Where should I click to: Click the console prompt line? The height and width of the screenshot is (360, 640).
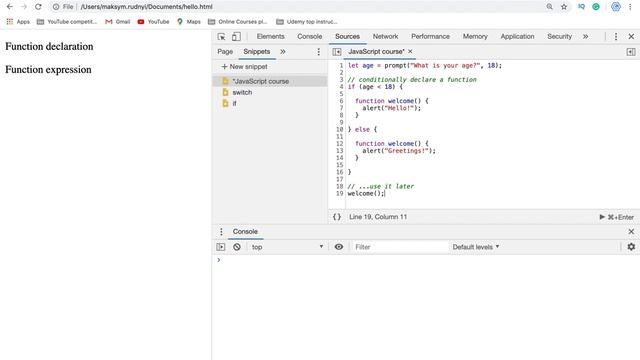(426, 260)
